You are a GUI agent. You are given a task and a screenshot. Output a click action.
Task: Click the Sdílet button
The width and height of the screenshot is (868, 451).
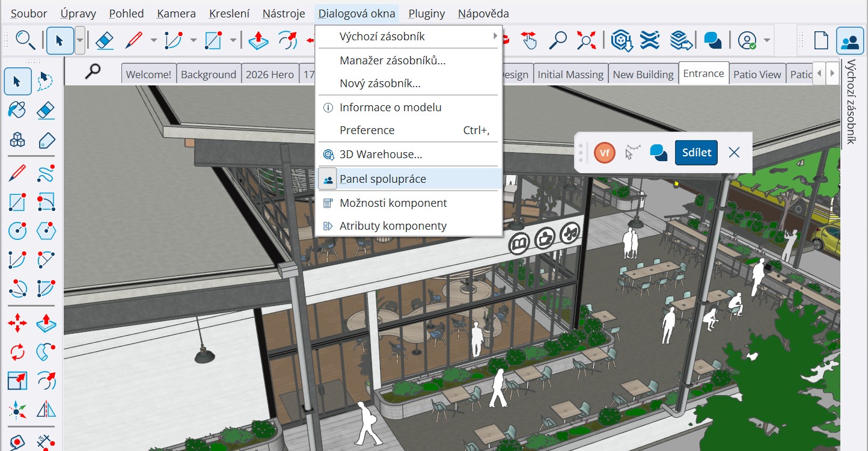(696, 153)
